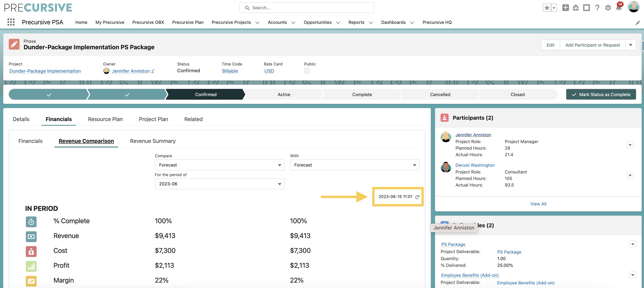Switch to the Revenue Summary tab

click(x=152, y=141)
